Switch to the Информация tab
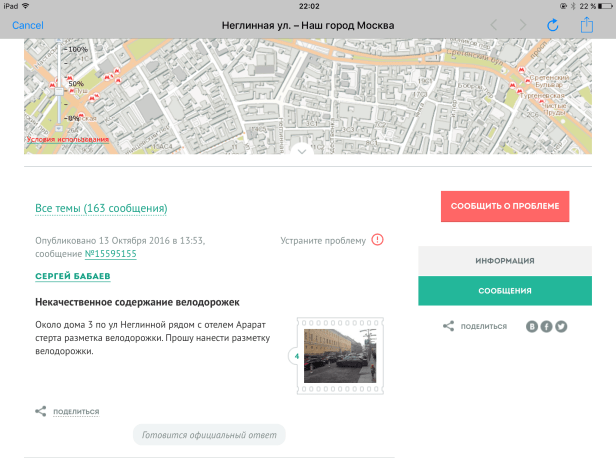This screenshot has width=616, height=461. point(504,260)
